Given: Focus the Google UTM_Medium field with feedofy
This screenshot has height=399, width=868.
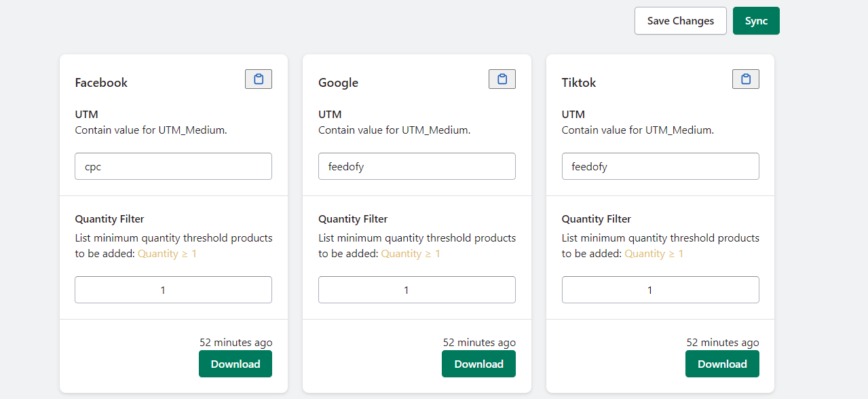Looking at the screenshot, I should pos(417,166).
